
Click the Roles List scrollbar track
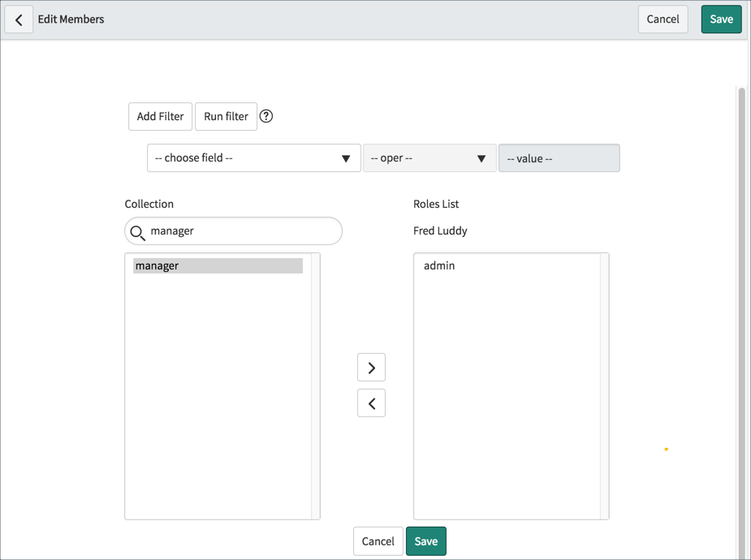point(604,386)
